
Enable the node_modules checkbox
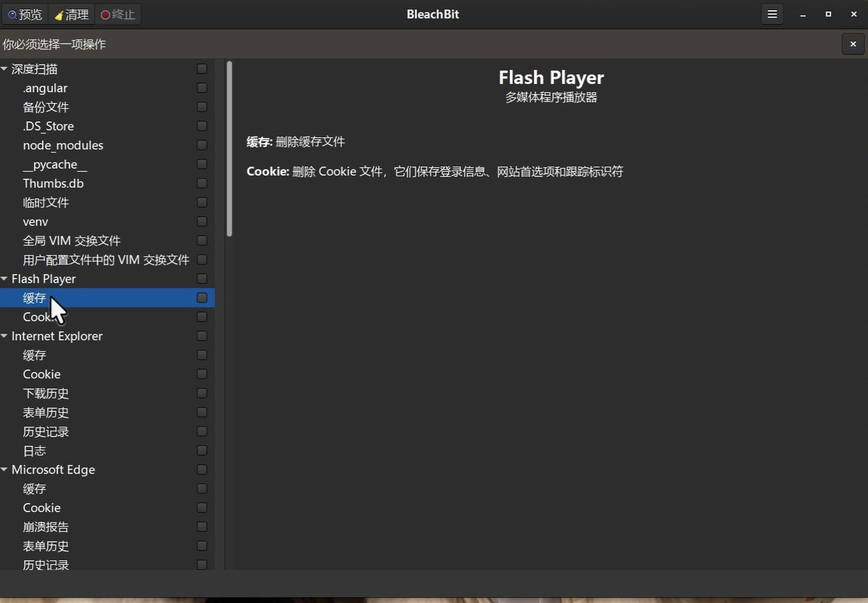tap(202, 145)
